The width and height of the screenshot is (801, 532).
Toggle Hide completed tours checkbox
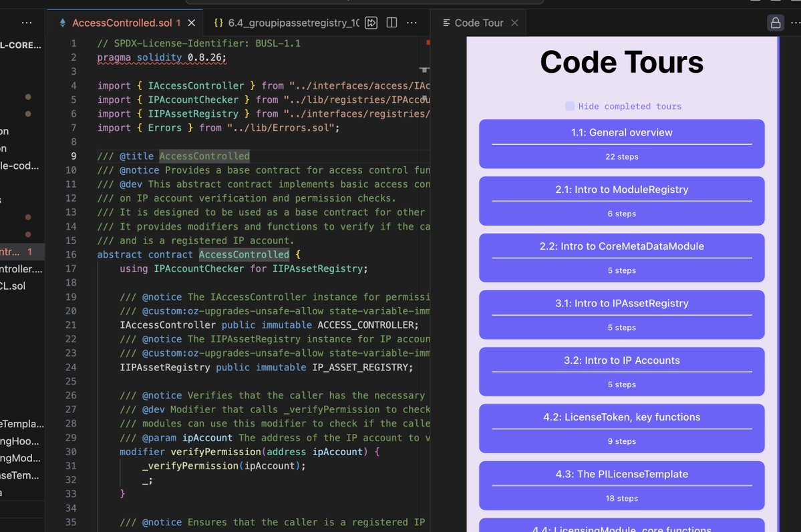570,106
